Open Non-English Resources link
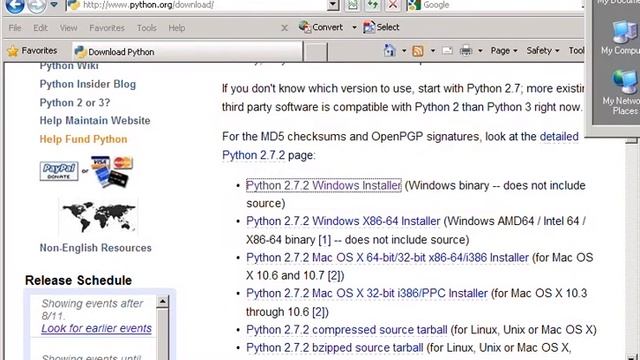This screenshot has width=640, height=360. pyautogui.click(x=96, y=248)
